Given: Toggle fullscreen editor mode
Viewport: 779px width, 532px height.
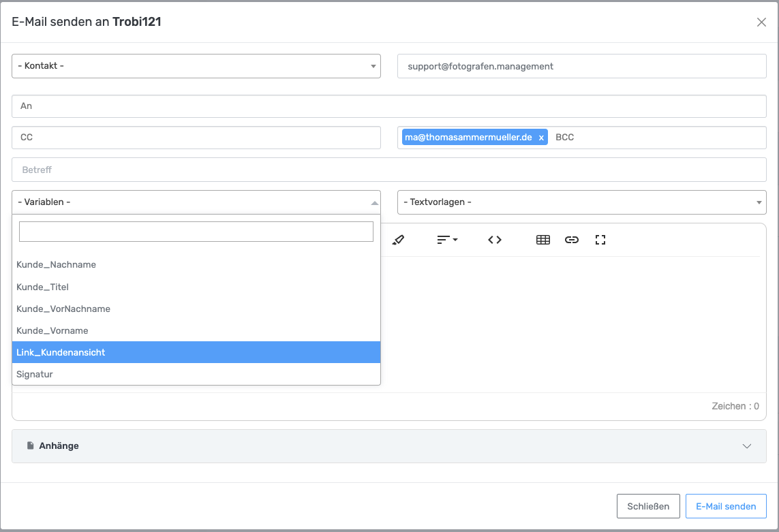Looking at the screenshot, I should (x=600, y=240).
